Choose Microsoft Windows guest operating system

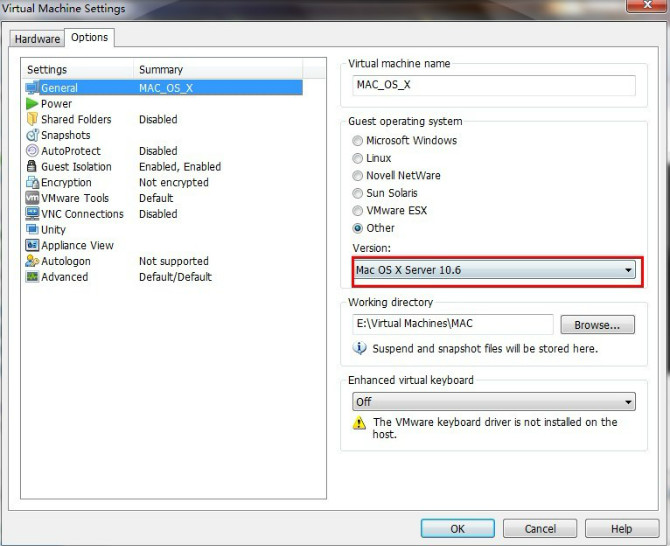click(x=358, y=141)
